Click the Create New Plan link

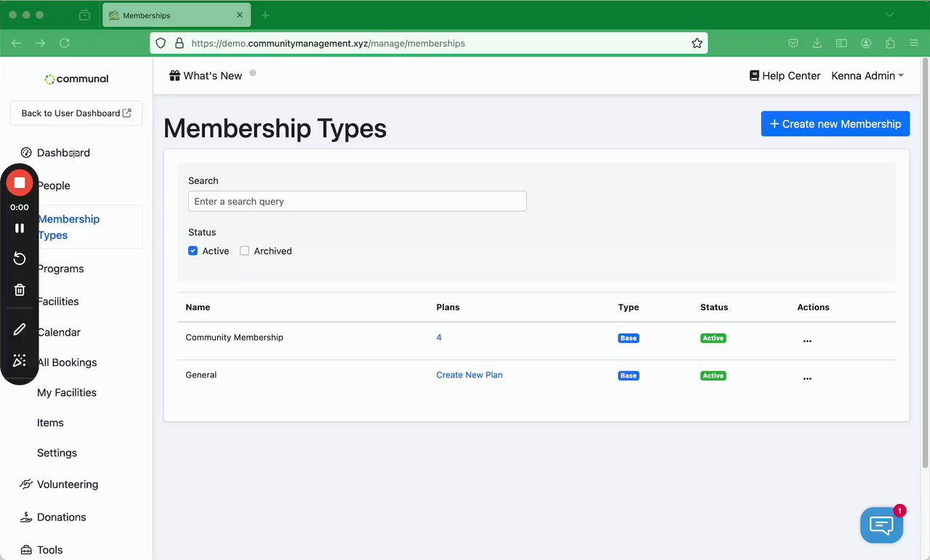point(469,375)
